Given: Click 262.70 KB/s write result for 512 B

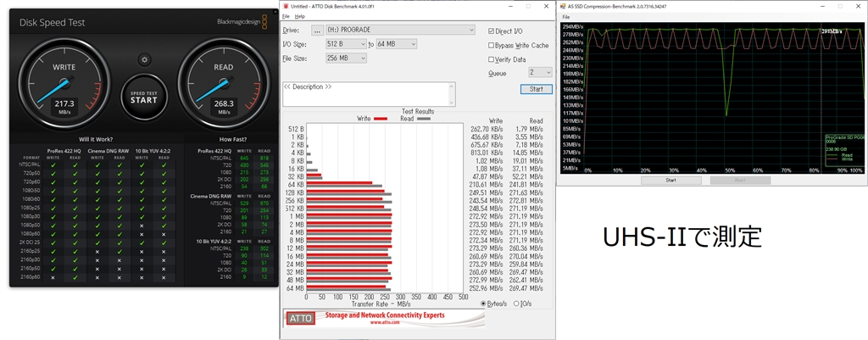Looking at the screenshot, I should pyautogui.click(x=486, y=129).
